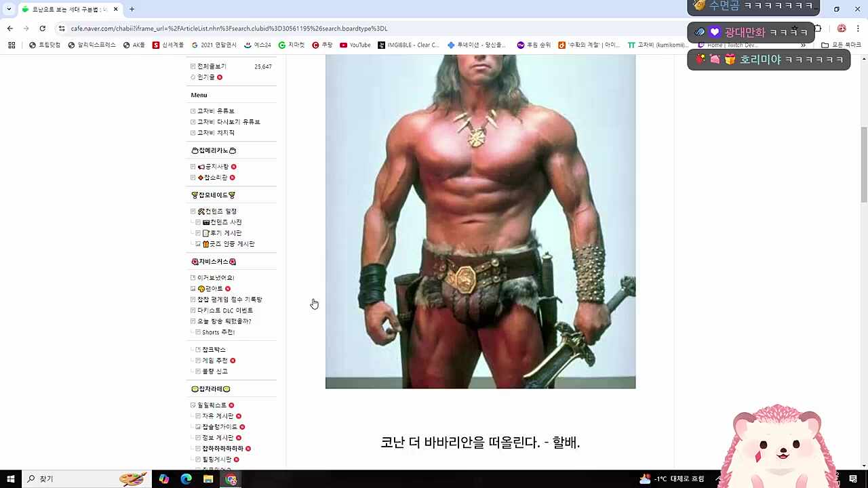Screen dimensions: 868x488
Task: Open the 팬아트 board
Action: [210, 289]
